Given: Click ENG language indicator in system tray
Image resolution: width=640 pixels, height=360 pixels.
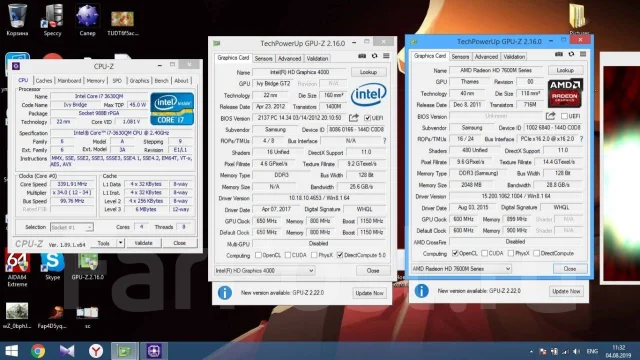Looking at the screenshot, I should [592, 351].
